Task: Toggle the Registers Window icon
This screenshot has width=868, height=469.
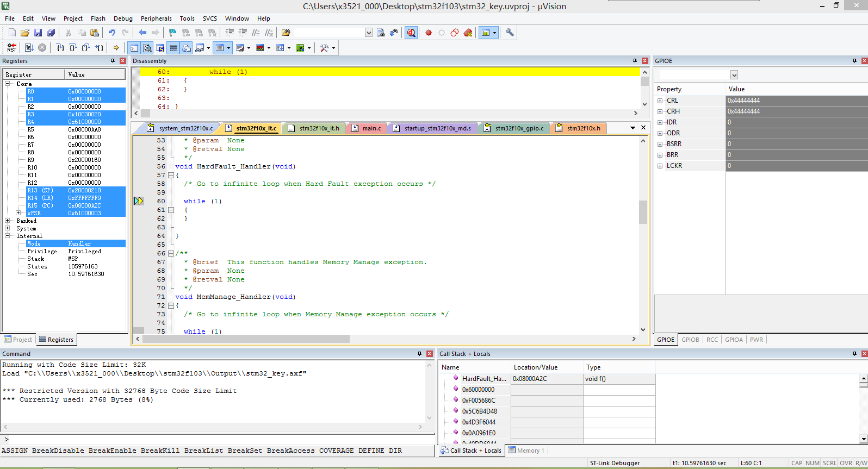Action: point(173,48)
